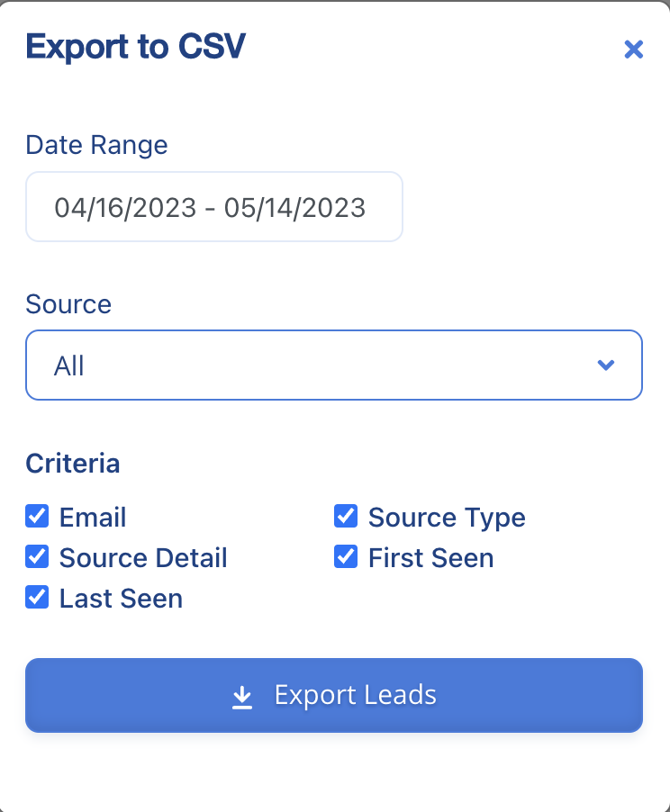Toggle the Source Detail checkbox off
Image resolution: width=670 pixels, height=812 pixels.
37,556
